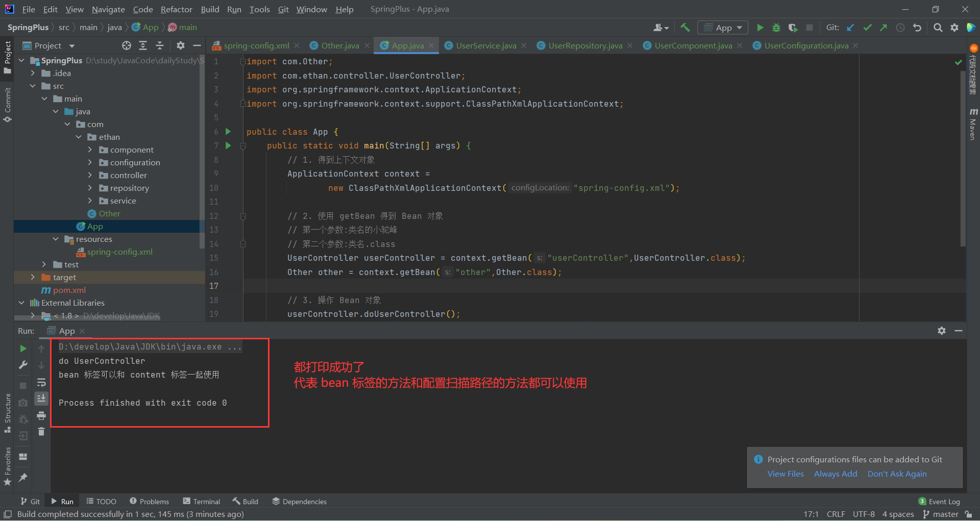Open Run panel settings gear
Viewport: 980px width, 521px height.
tap(942, 331)
